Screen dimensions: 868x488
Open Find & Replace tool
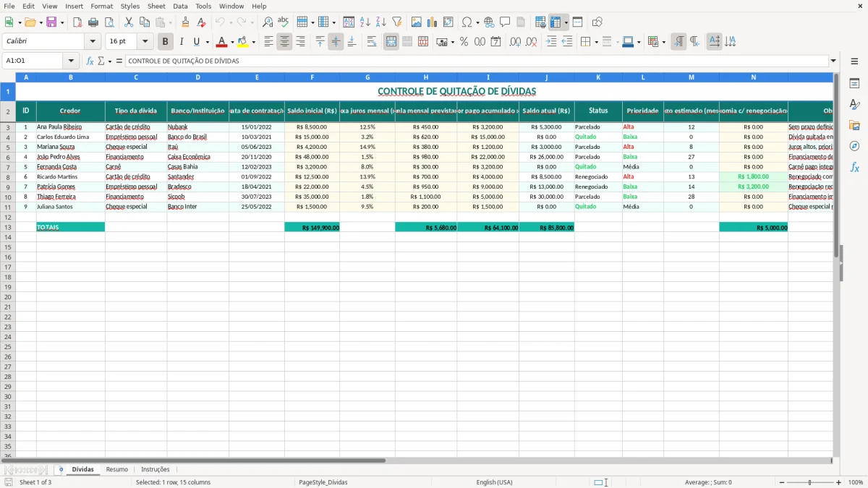[268, 22]
